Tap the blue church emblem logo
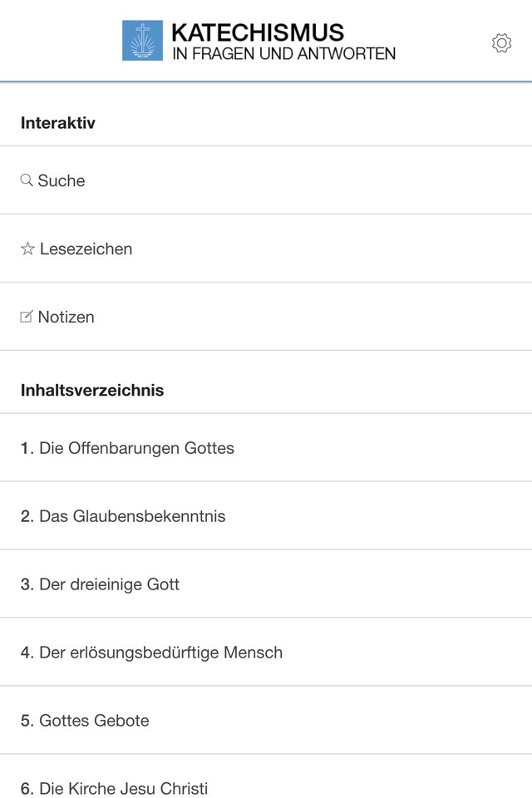This screenshot has height=798, width=532. (x=142, y=40)
